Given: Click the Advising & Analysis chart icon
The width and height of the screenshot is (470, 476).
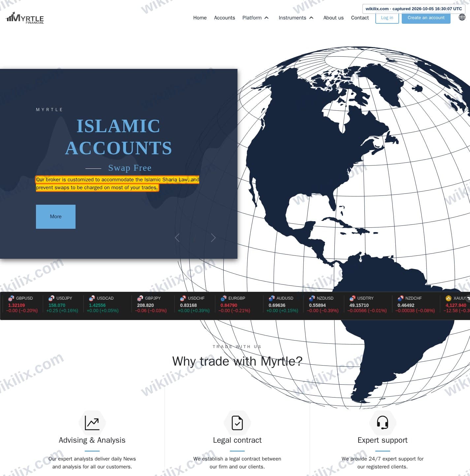Looking at the screenshot, I should click(x=92, y=423).
